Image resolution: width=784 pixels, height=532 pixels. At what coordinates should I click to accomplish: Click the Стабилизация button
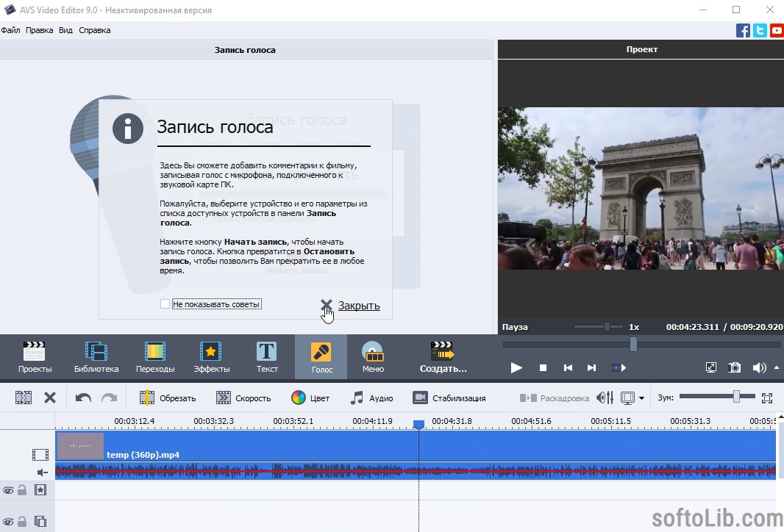coord(449,398)
